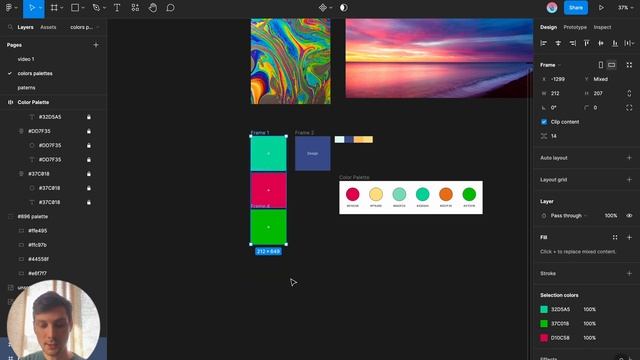Click the Align bottom icon

tap(615, 43)
